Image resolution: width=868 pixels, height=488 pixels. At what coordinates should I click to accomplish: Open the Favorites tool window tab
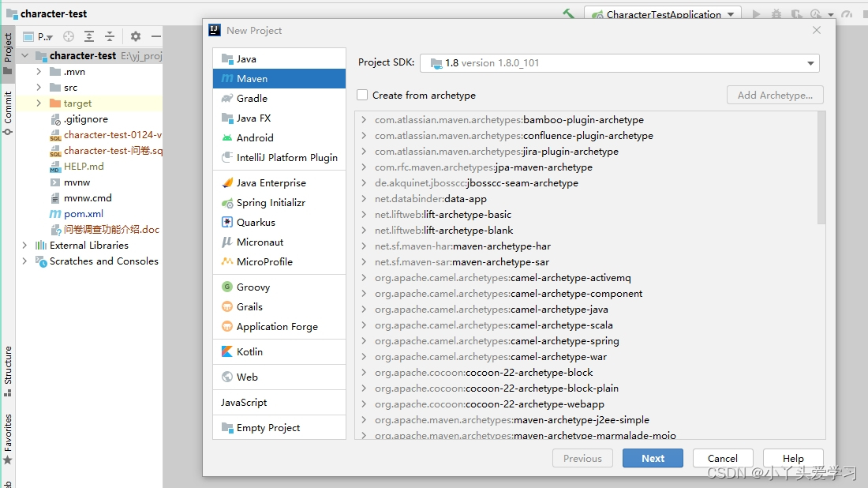8,439
